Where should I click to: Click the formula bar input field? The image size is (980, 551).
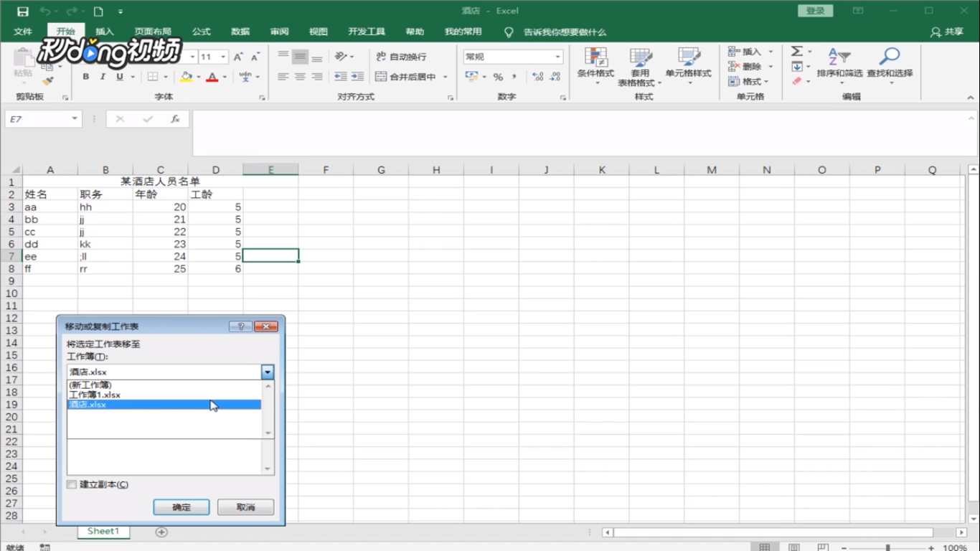click(x=578, y=132)
